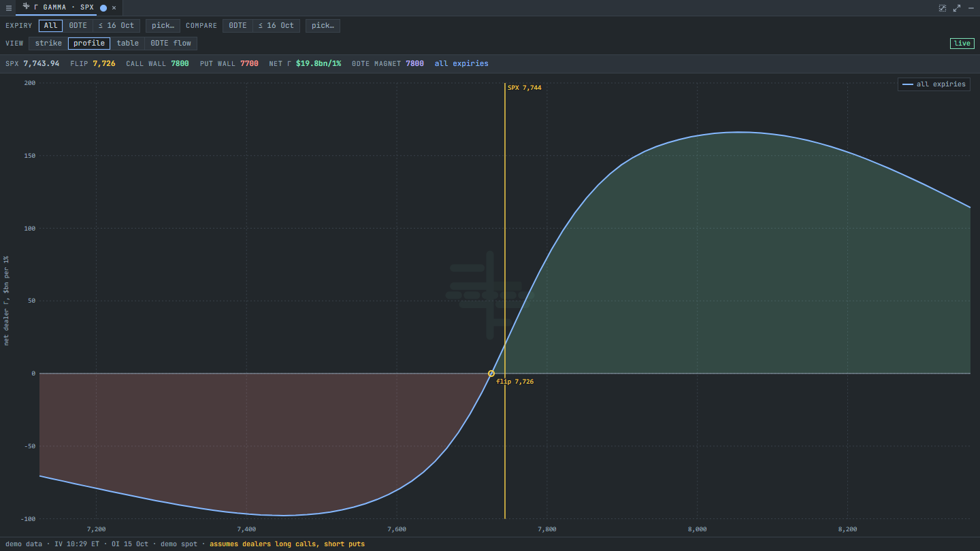This screenshot has height=551, width=980.
Task: Click the SPX 7,744 spot line label
Action: click(x=525, y=88)
